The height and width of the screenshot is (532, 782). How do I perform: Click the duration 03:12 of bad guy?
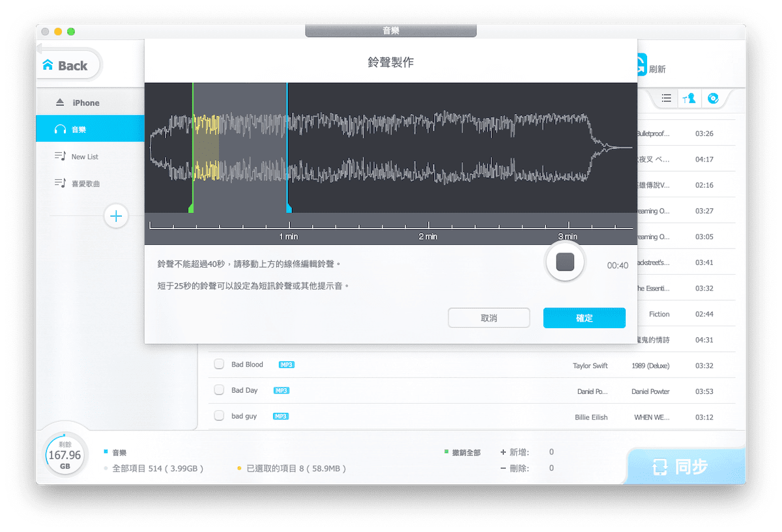point(704,417)
